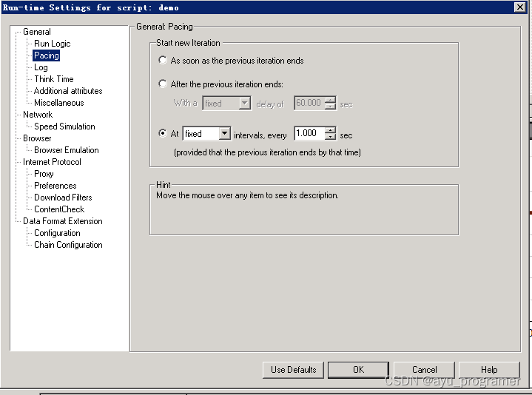Select the Browser tree node

(x=37, y=138)
